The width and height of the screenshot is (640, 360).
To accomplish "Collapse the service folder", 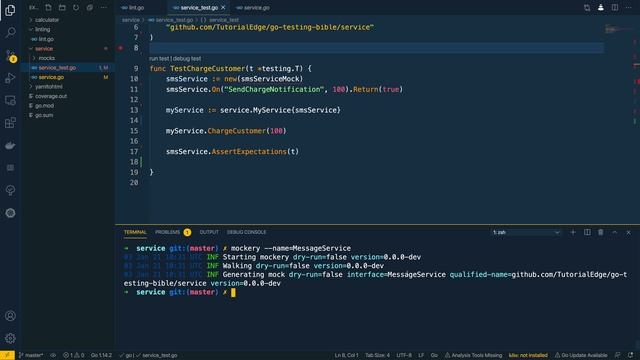I will 44,49.
